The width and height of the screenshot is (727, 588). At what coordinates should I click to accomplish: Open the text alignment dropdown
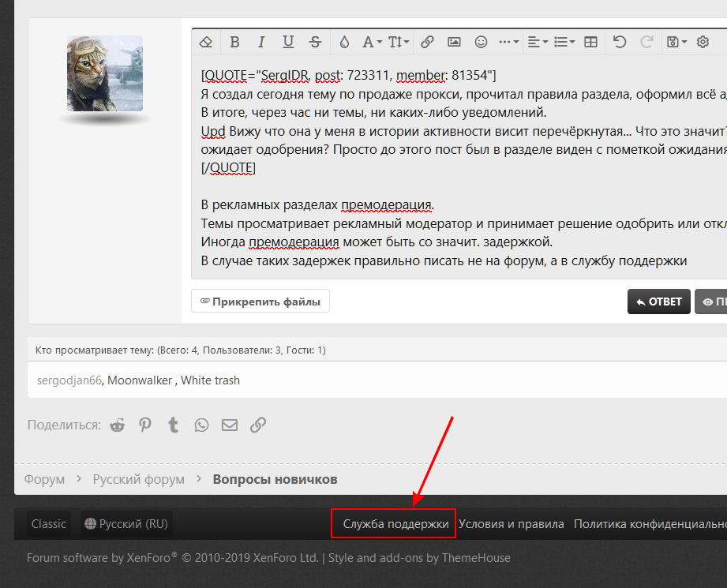538,42
